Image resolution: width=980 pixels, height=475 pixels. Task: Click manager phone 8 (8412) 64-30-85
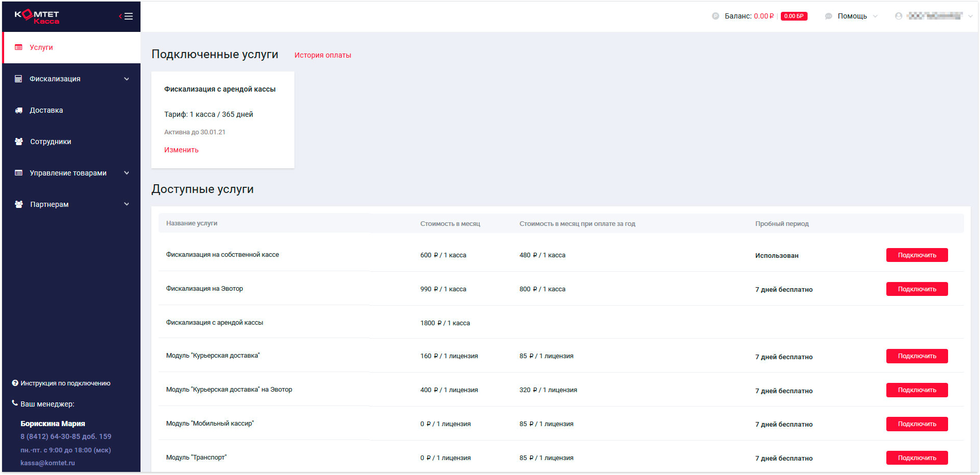pyautogui.click(x=66, y=436)
